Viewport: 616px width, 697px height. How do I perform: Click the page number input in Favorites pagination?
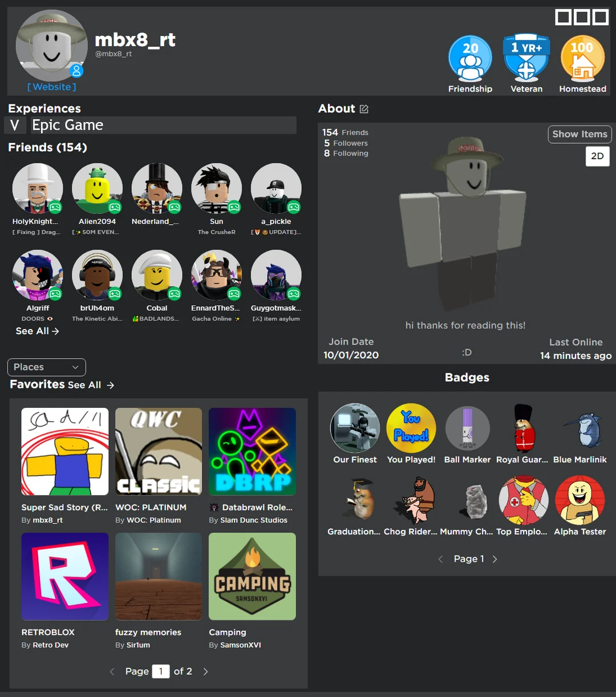[161, 671]
